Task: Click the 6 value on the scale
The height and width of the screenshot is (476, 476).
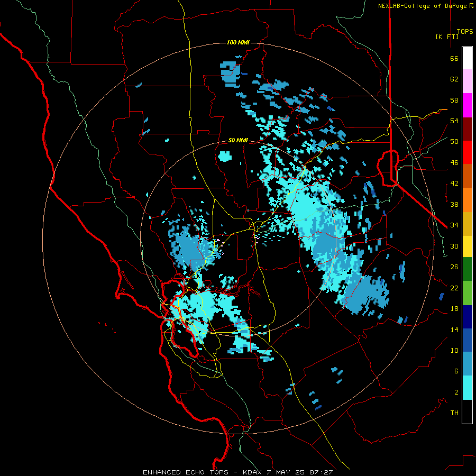Action: pyautogui.click(x=456, y=371)
